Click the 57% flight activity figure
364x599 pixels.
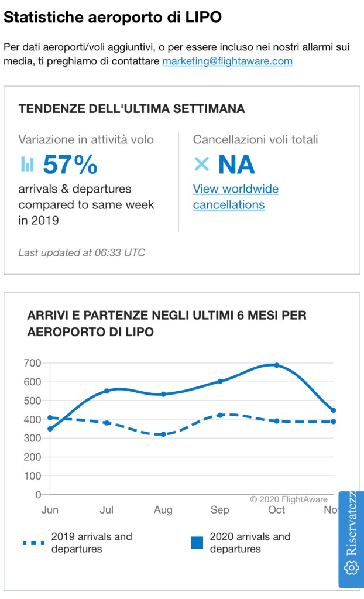tap(70, 165)
